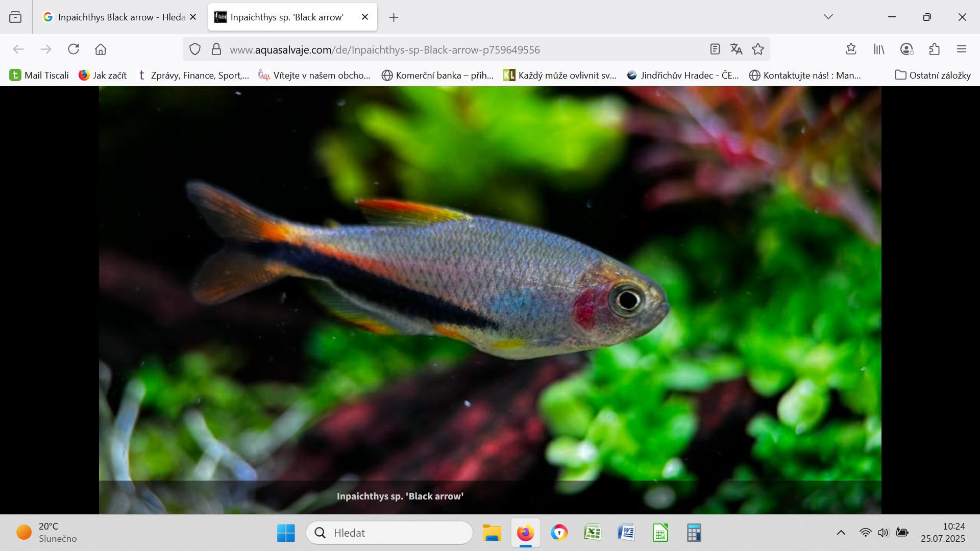Open the Firefox library panel
This screenshot has width=980, height=551.
pyautogui.click(x=879, y=49)
